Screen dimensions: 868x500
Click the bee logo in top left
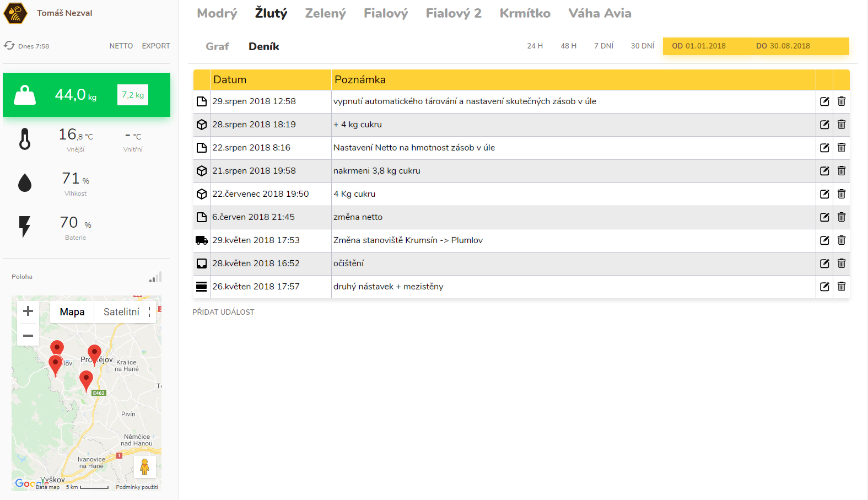point(15,13)
